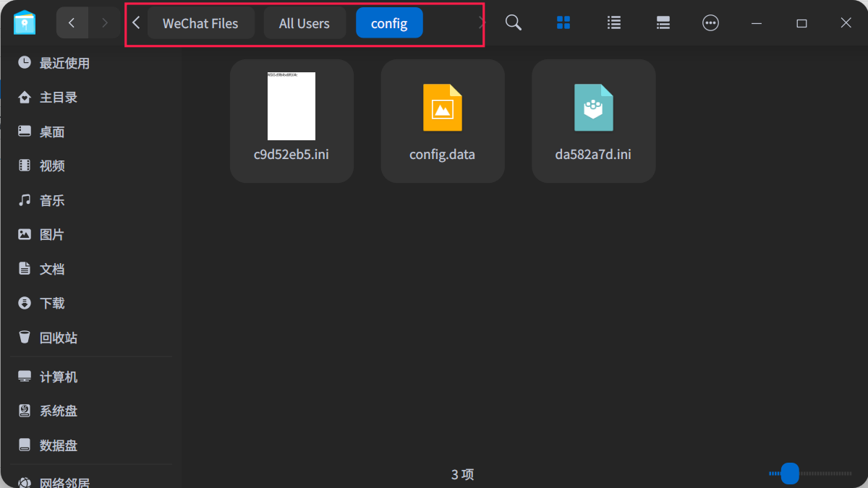The image size is (868, 488).
Task: Switch to list view
Action: click(614, 23)
